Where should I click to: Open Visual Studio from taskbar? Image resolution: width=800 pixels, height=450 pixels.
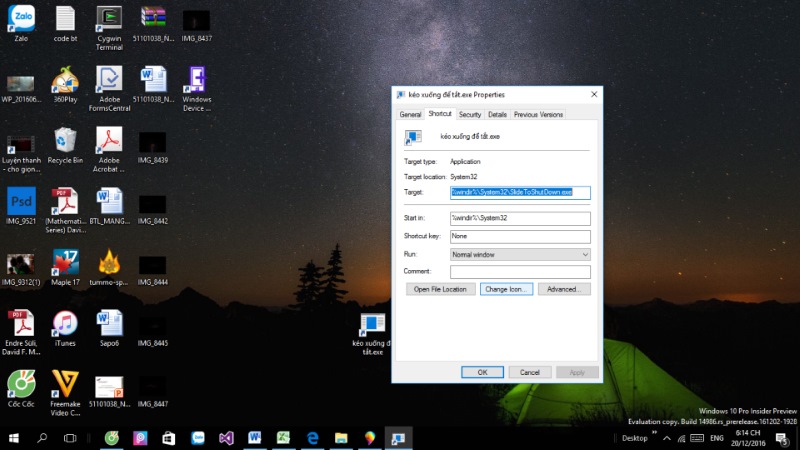pyautogui.click(x=226, y=438)
